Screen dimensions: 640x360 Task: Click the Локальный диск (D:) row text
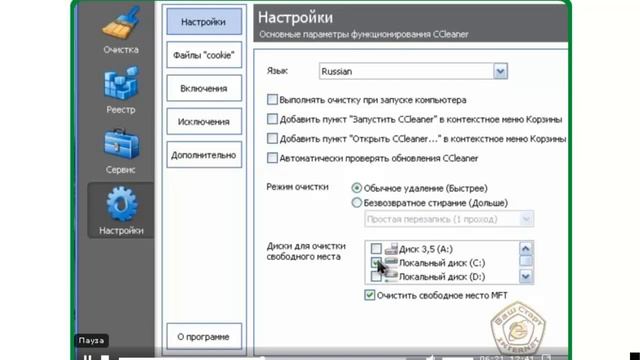point(442,277)
